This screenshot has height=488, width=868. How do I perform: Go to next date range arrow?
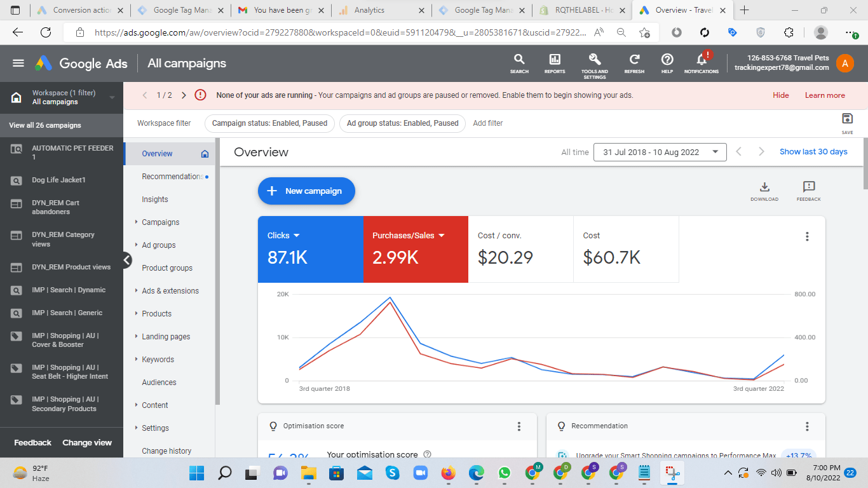761,152
